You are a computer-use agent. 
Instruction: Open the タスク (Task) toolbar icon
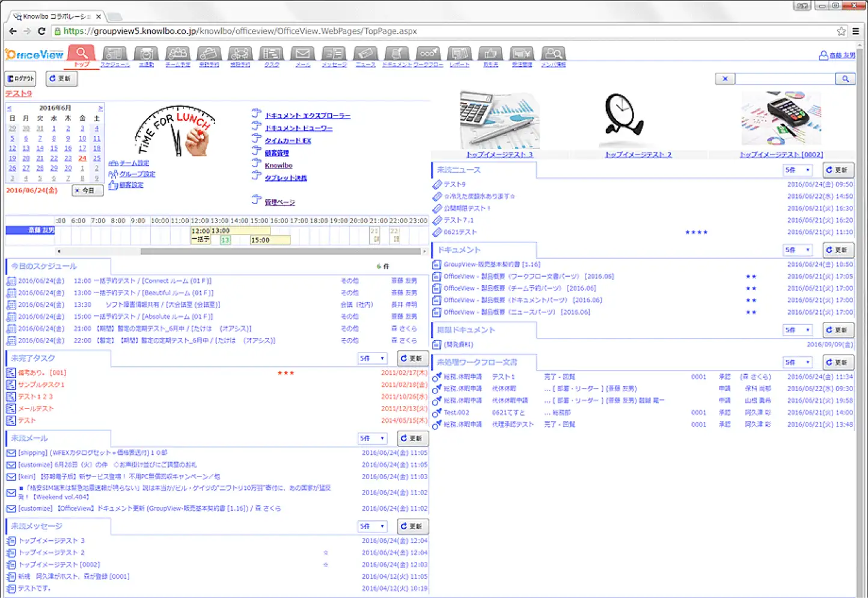(x=272, y=55)
